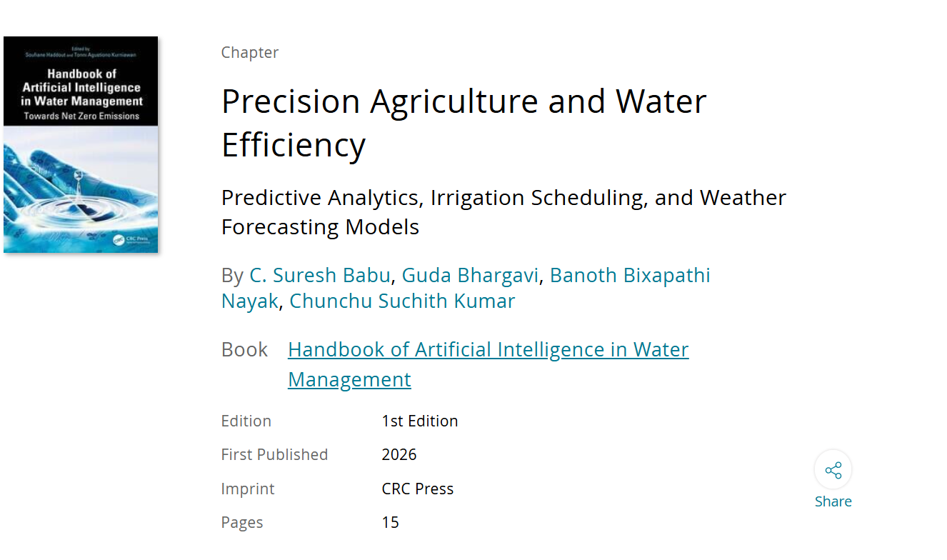947x560 pixels.
Task: Click the Share icon button
Action: pyautogui.click(x=833, y=470)
